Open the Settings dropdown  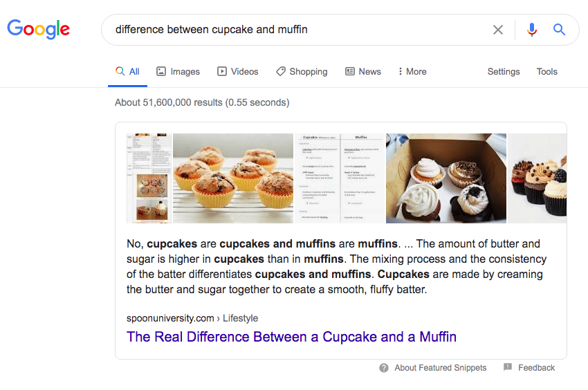[503, 71]
